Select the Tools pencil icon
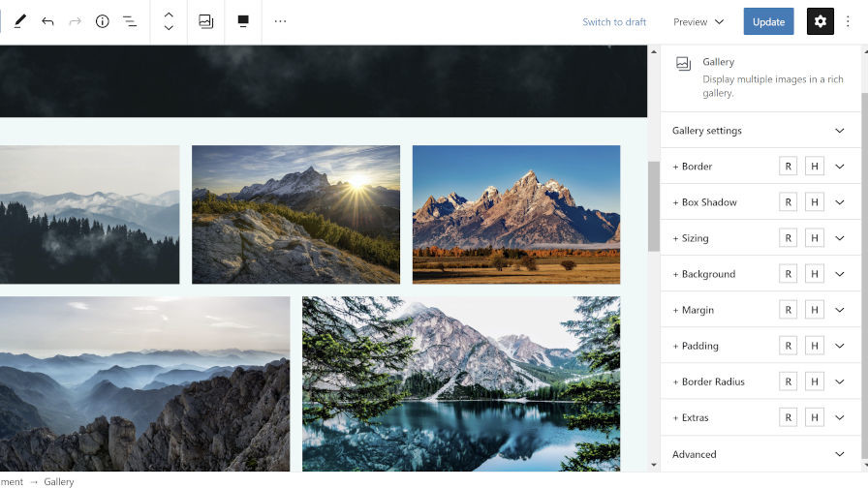868x488 pixels. pyautogui.click(x=19, y=21)
